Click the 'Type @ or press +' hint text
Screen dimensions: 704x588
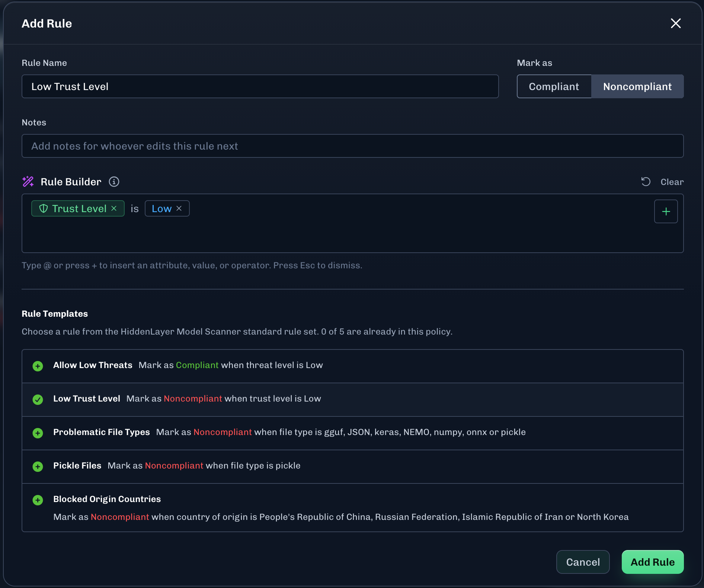tap(192, 265)
